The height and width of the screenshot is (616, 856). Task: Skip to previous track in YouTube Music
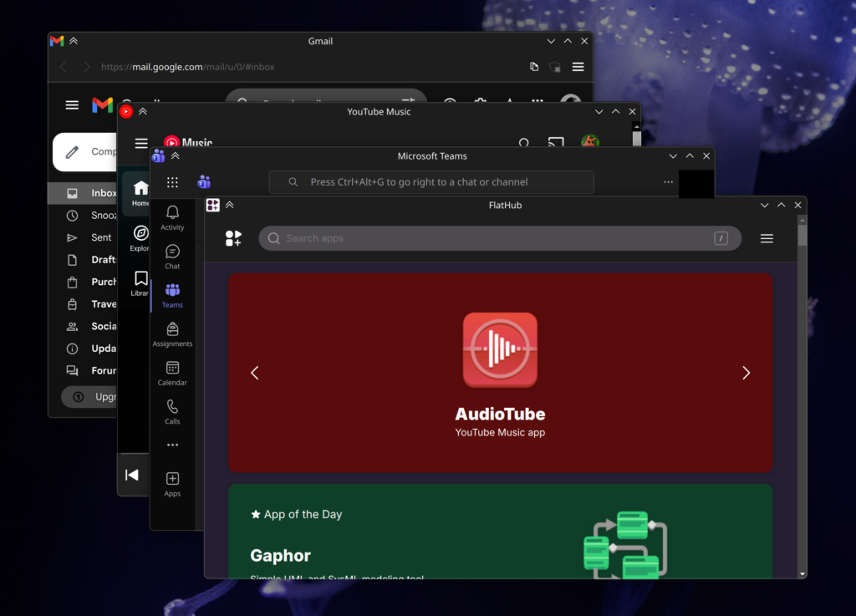tap(132, 475)
